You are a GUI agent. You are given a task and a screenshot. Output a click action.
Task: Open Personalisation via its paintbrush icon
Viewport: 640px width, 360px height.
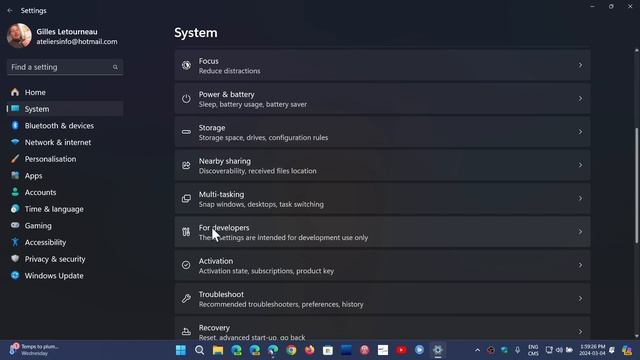point(15,159)
